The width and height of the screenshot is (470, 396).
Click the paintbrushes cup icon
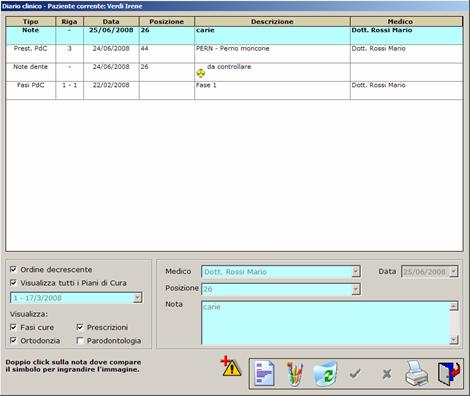click(x=295, y=374)
